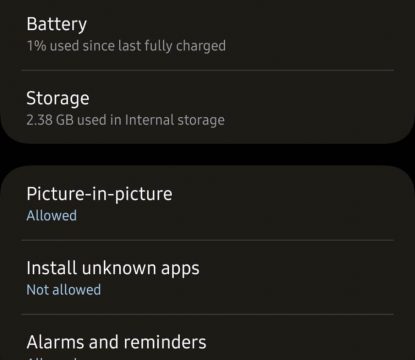Tap the "1% used since last fully charged" text
Image resolution: width=415 pixels, height=360 pixels.
tap(126, 46)
